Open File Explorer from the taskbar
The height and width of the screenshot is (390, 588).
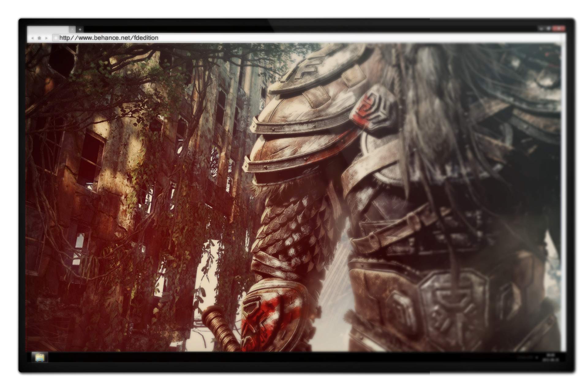40,357
